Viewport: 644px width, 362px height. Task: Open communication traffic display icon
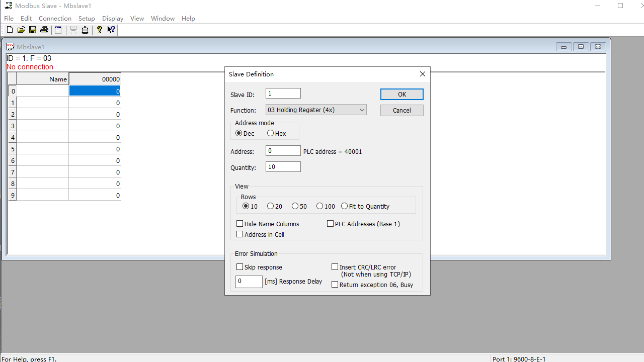(x=73, y=30)
